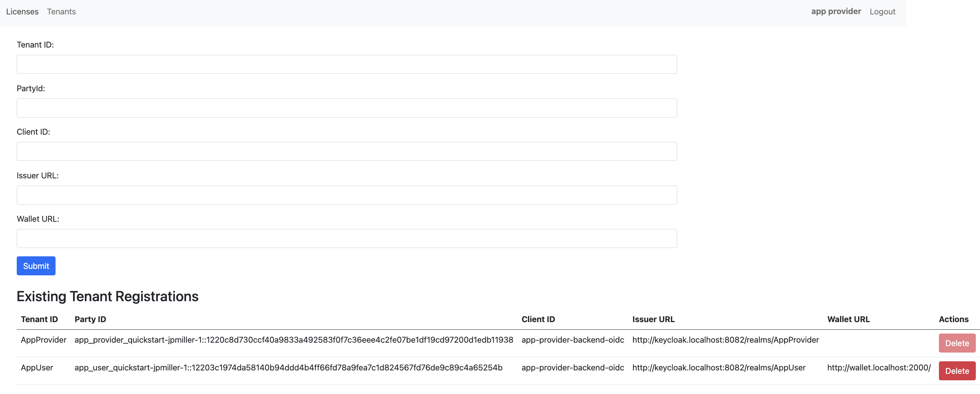Delete the AppProvider tenant registration
This screenshot has height=394, width=980.
pyautogui.click(x=957, y=343)
